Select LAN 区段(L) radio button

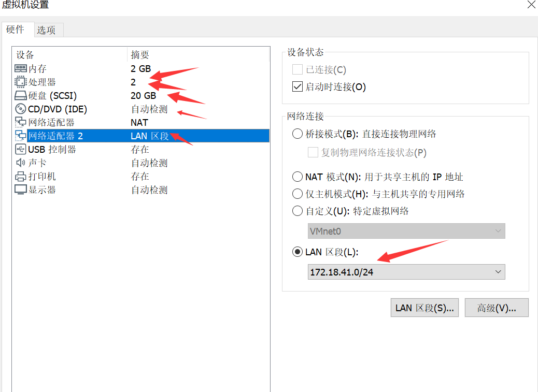[x=298, y=252]
